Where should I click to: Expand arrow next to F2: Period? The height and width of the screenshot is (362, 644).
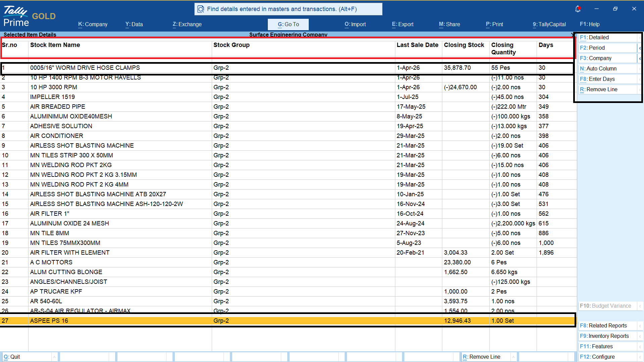coord(640,48)
